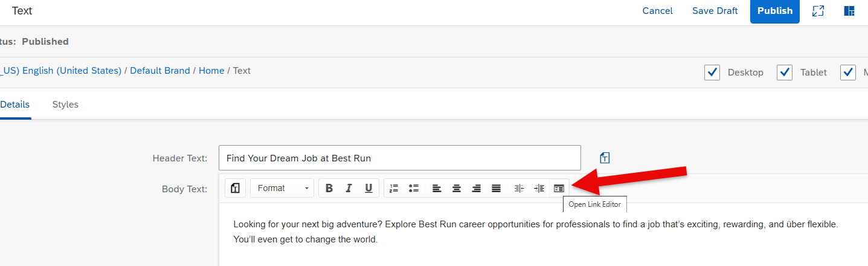Image resolution: width=868 pixels, height=266 pixels.
Task: Open the full screen icon near Publish
Action: tap(818, 11)
